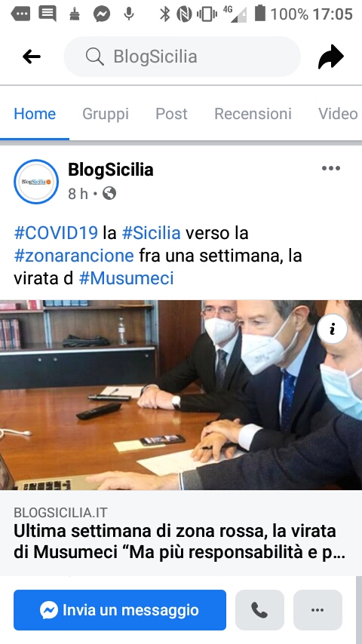
Task: Tap the share arrow icon
Action: pyautogui.click(x=331, y=57)
